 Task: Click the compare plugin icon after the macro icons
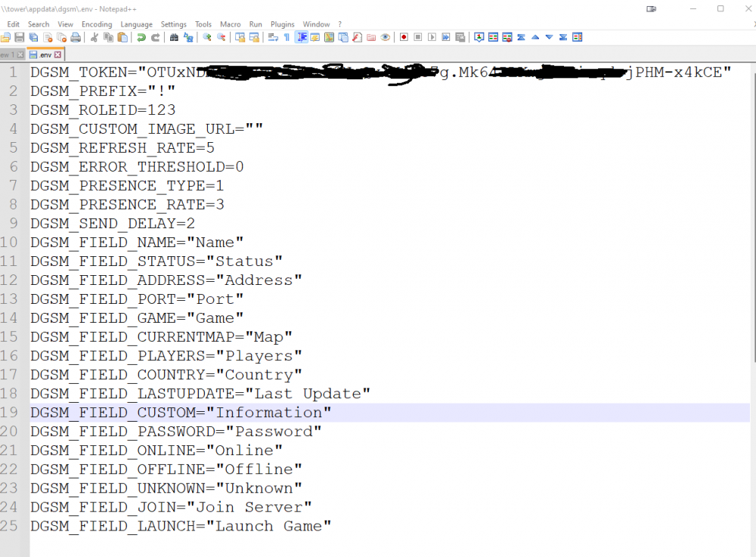[x=479, y=38]
